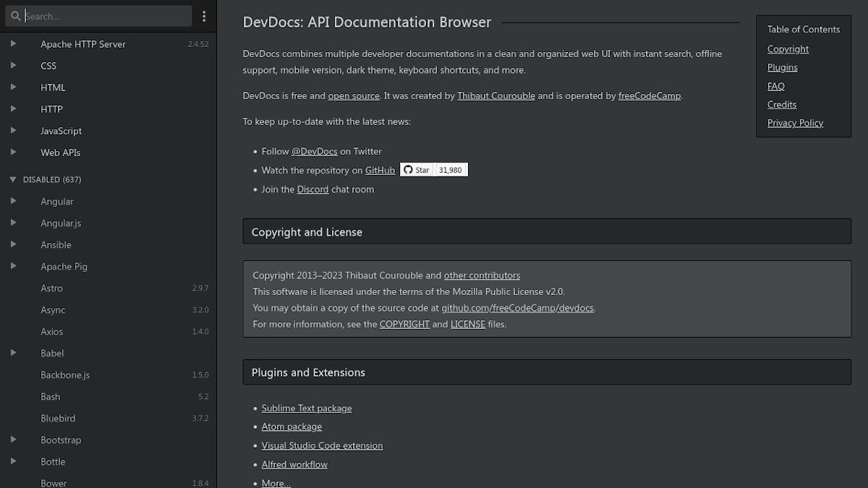Jump to Credits in Table of Contents
The image size is (868, 488).
781,105
